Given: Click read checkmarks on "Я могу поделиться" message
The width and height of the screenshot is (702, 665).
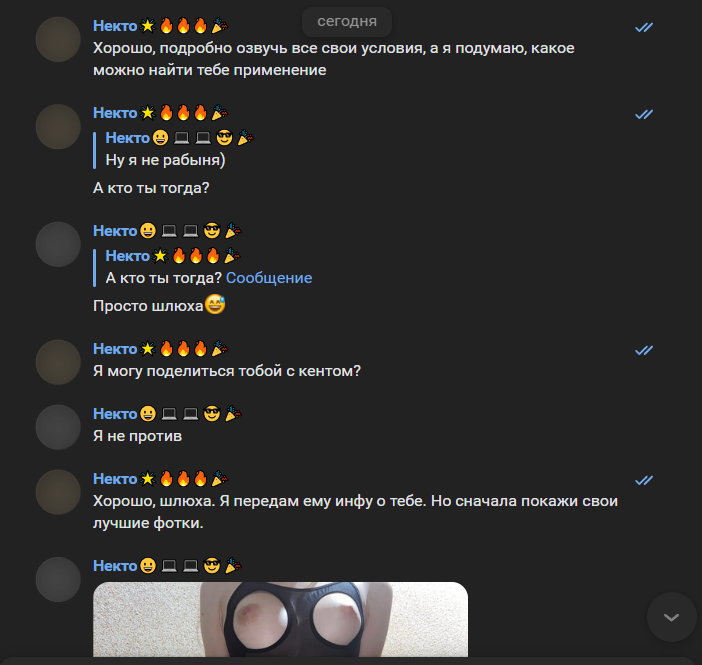Looking at the screenshot, I should coord(644,350).
